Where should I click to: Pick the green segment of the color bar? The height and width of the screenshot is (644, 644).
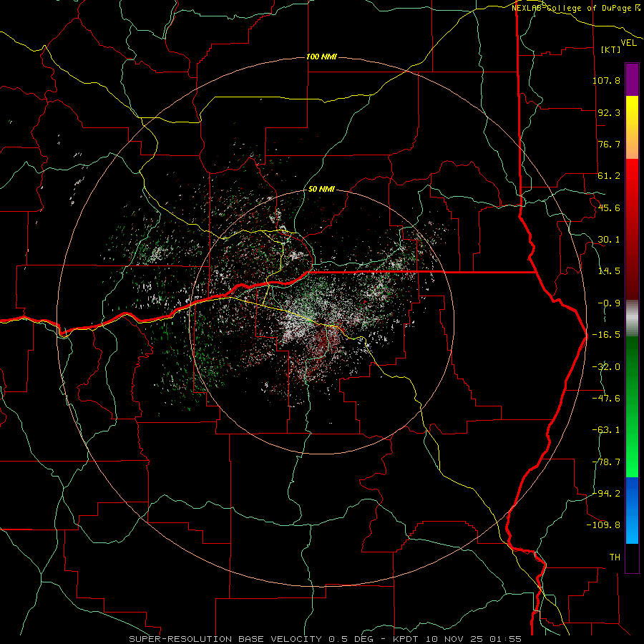click(632, 406)
